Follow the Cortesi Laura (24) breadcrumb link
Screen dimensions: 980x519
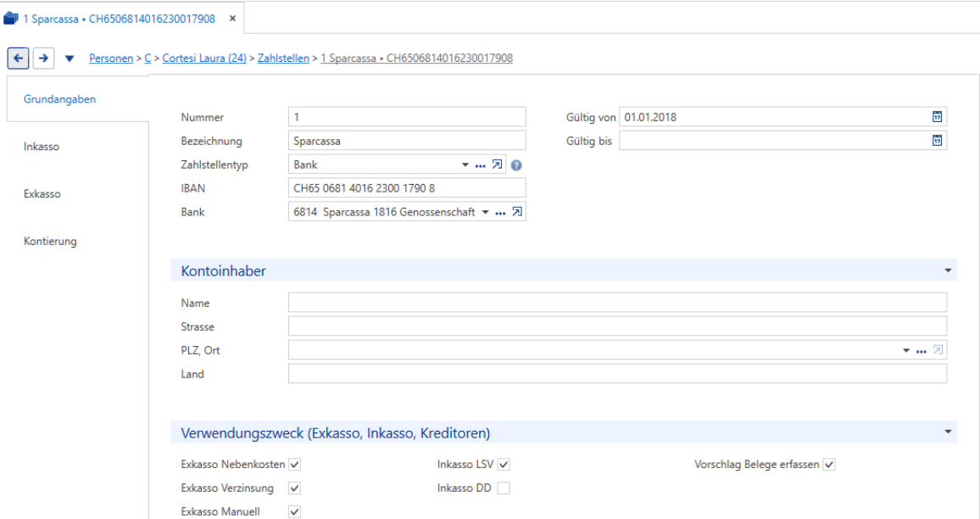tap(204, 59)
